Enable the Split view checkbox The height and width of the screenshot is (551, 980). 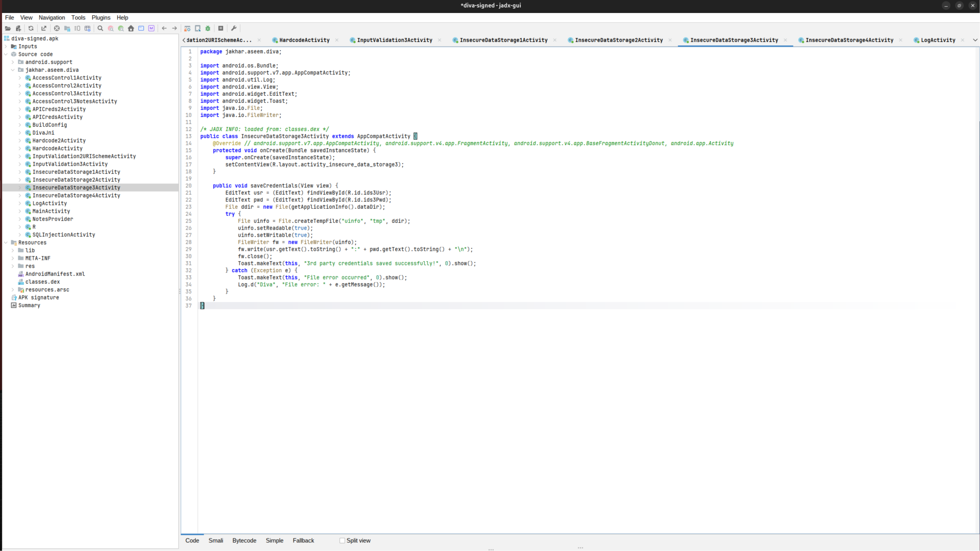342,540
